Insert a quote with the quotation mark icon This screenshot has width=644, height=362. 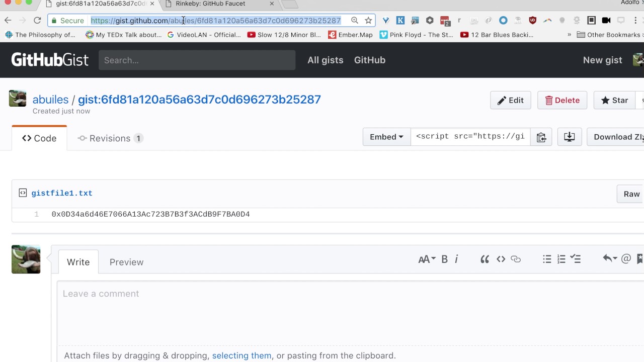pyautogui.click(x=485, y=259)
